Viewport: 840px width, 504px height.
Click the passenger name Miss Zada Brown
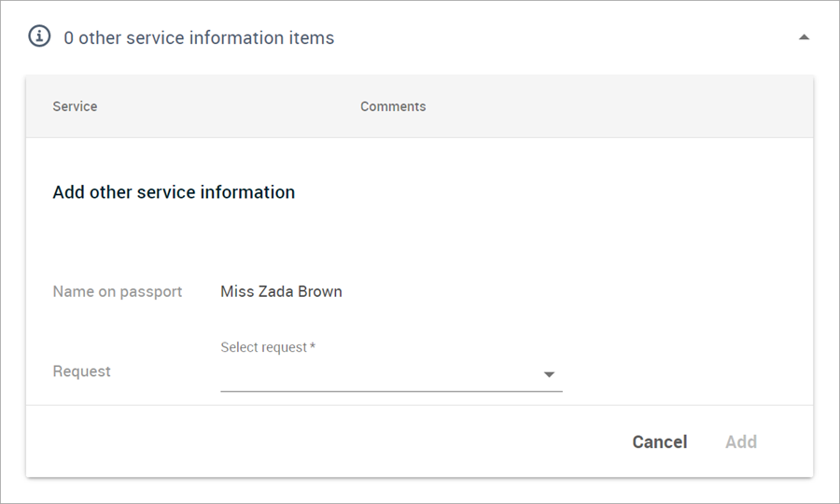coord(281,291)
